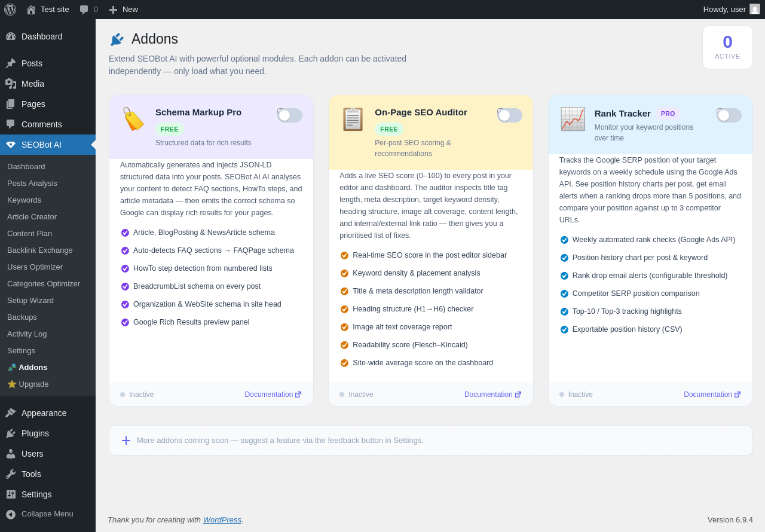Open the Plugins menu in sidebar

coord(35,433)
